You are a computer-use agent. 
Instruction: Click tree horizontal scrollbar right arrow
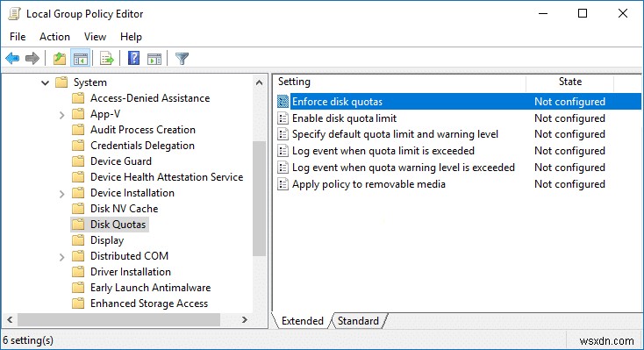pyautogui.click(x=245, y=319)
